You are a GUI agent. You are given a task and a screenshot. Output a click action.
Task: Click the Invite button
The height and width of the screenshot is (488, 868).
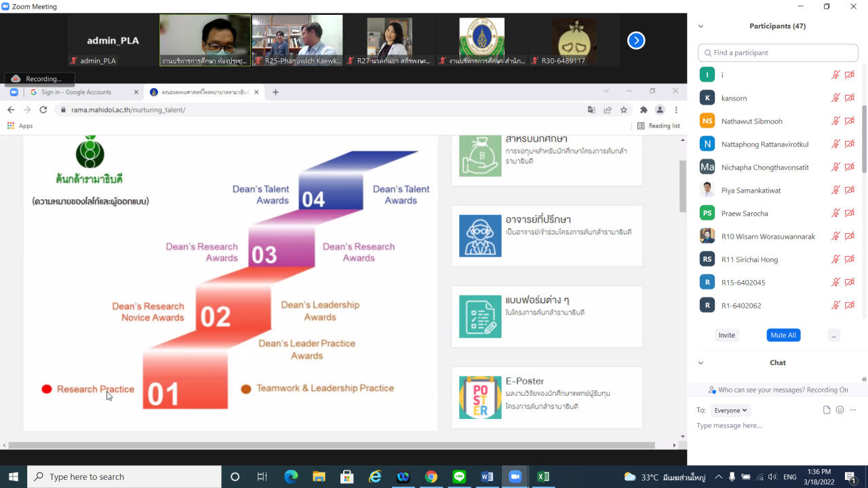point(726,335)
